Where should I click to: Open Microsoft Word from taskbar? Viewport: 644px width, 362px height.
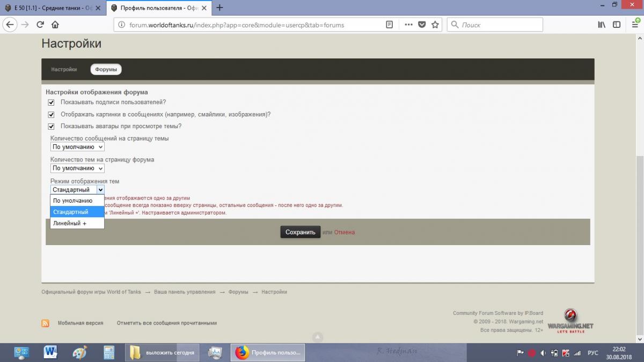51,352
